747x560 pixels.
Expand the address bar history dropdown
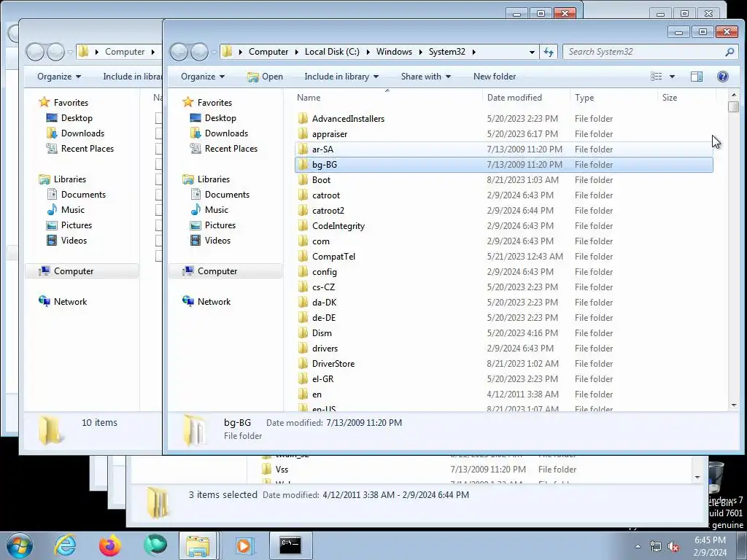click(532, 52)
